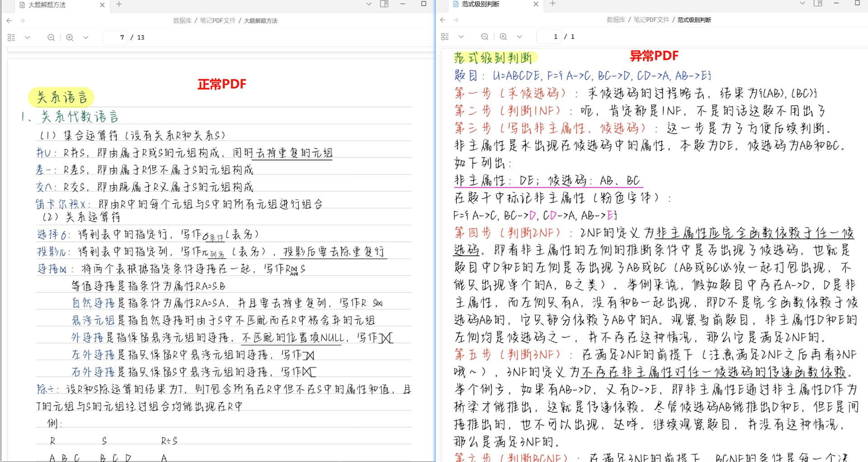868x462 pixels.
Task: Click the page number field showing 7
Action: (116, 38)
